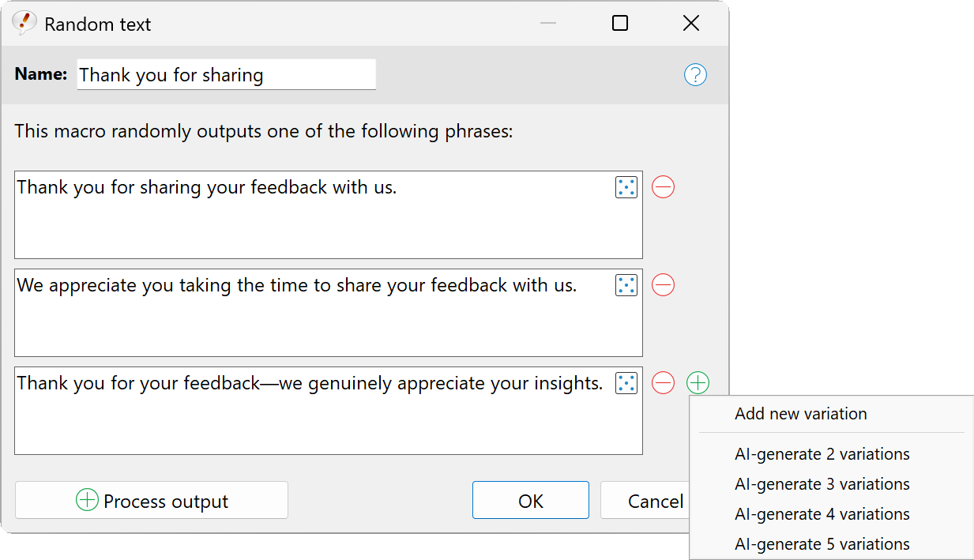Screen dimensions: 974x560
Task: Click the dice icon in third phrase box
Action: (626, 383)
